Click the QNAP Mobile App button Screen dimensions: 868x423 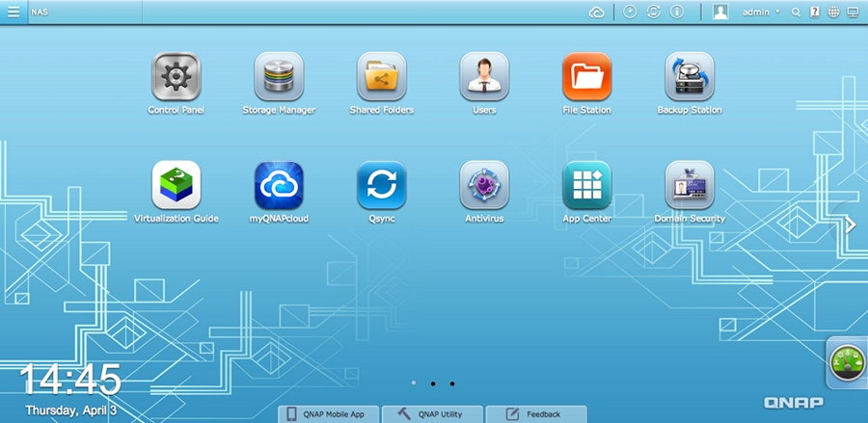[x=327, y=414]
